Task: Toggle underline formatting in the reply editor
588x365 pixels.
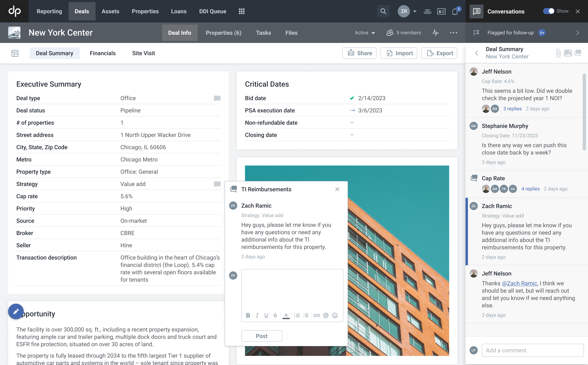Action: click(x=266, y=316)
